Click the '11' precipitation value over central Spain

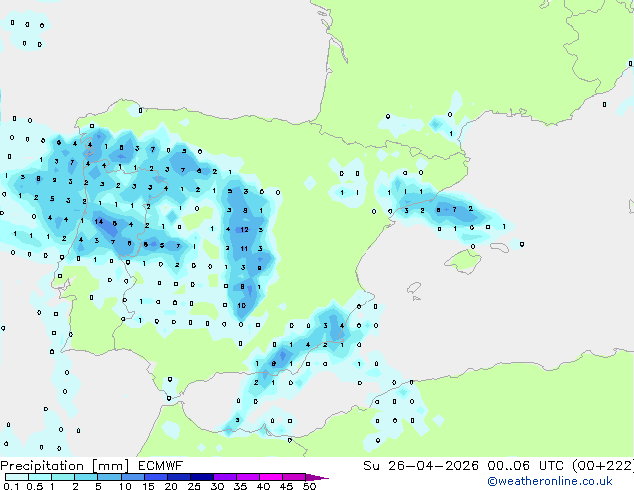pyautogui.click(x=244, y=249)
